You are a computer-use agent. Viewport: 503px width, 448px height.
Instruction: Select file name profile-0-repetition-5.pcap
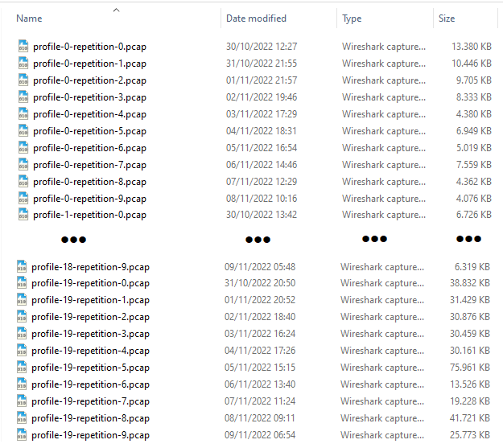[x=89, y=131]
